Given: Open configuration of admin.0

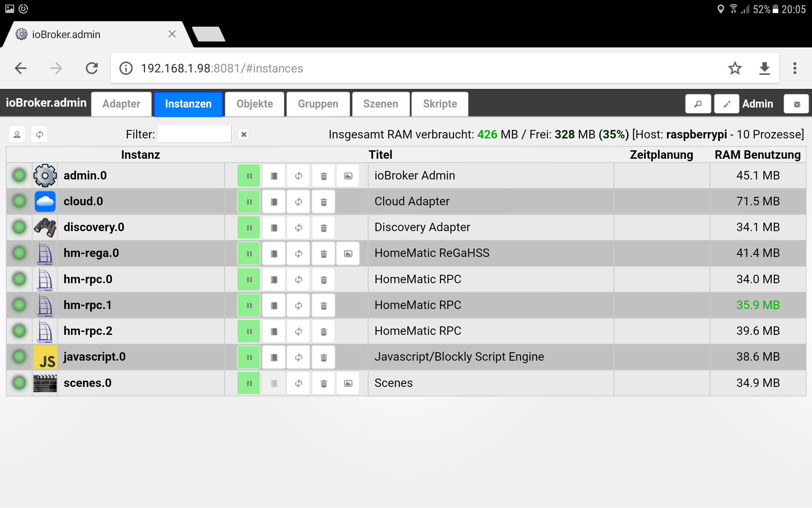Looking at the screenshot, I should click(274, 176).
